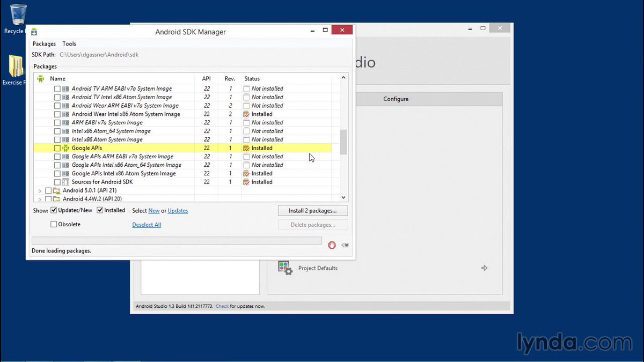Click the package list vertical scrollbar thumb

click(x=344, y=142)
